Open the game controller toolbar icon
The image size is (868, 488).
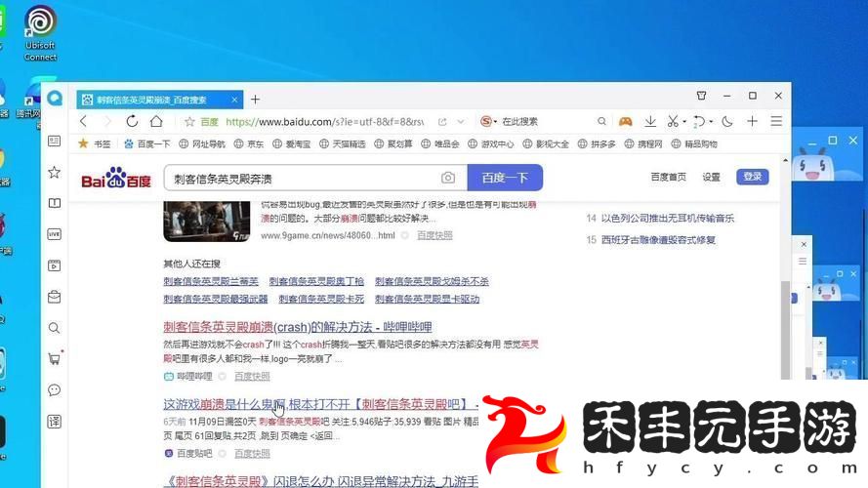[626, 121]
